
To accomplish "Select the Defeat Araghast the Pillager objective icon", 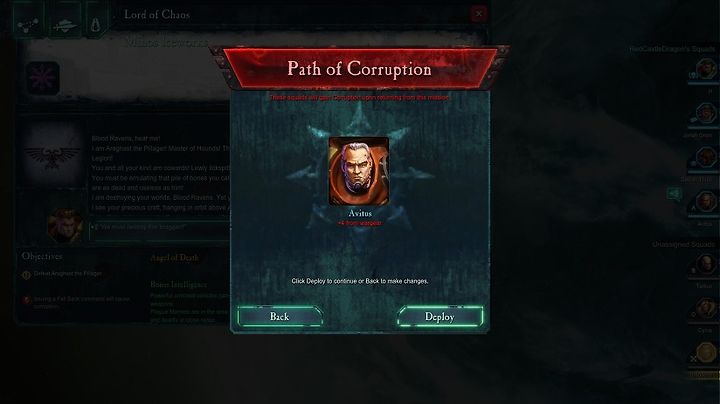I will (x=26, y=275).
